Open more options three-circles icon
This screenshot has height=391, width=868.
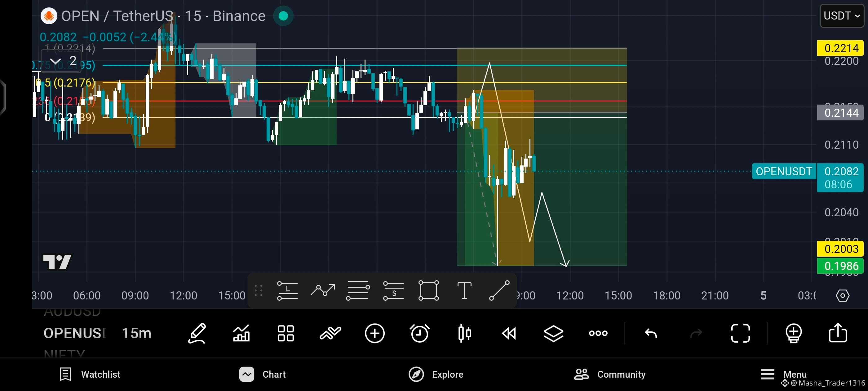(598, 333)
